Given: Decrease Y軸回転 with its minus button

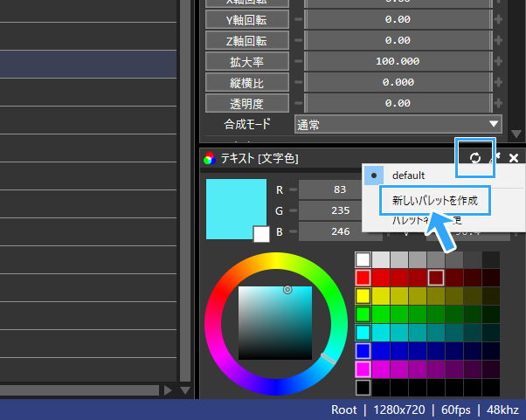Looking at the screenshot, I should tap(298, 19).
